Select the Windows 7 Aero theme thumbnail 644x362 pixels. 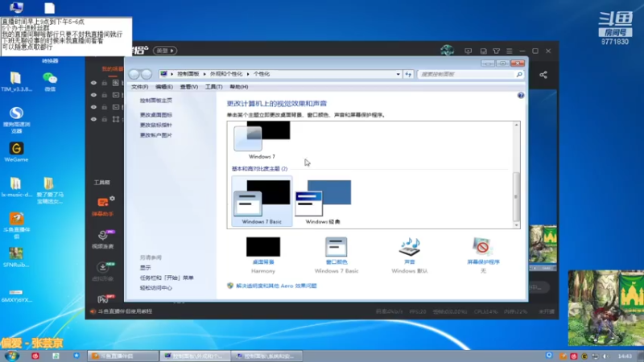pyautogui.click(x=262, y=140)
